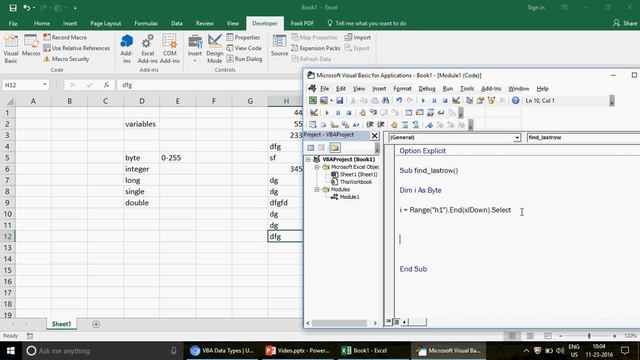Open the Foxit PDF tab
640x360 pixels.
tap(302, 23)
